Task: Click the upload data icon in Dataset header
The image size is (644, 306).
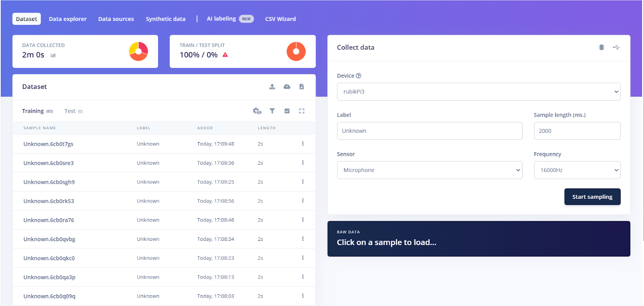Action: point(272,87)
